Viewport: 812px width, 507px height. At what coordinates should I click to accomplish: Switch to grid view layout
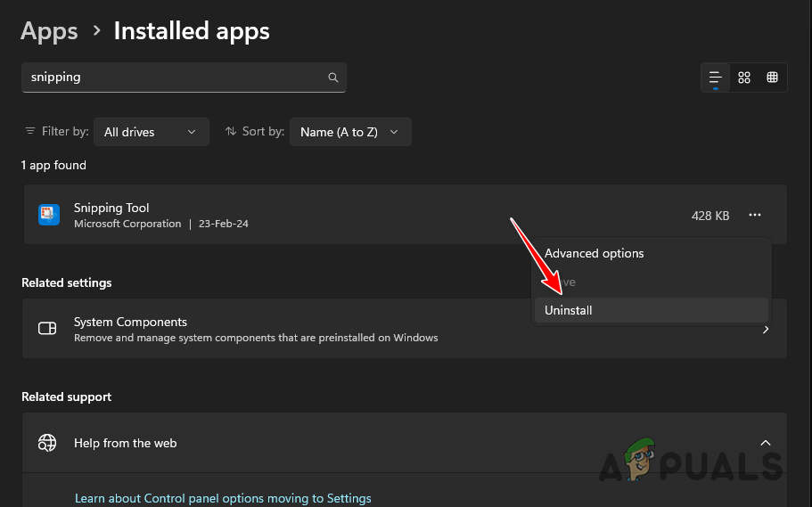[x=744, y=78]
